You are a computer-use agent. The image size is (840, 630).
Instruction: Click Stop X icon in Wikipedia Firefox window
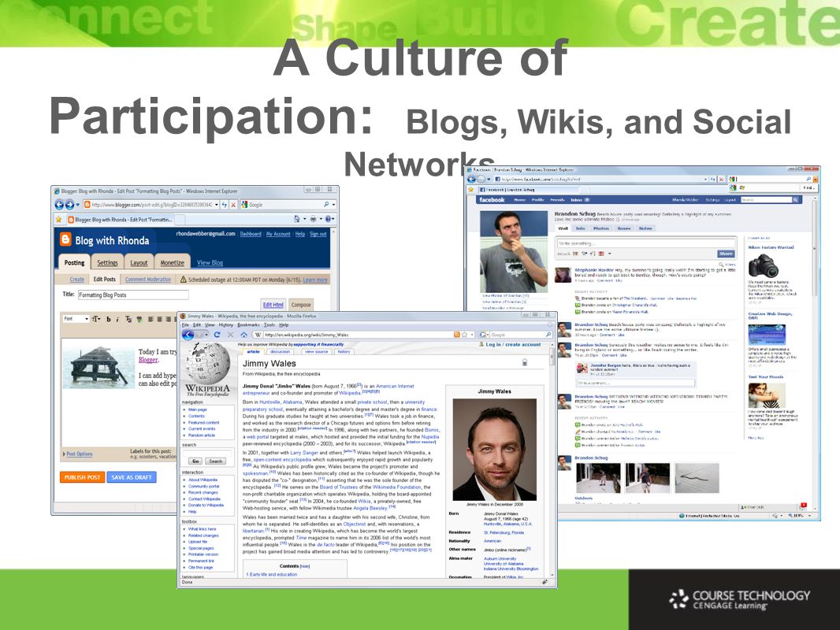[230, 335]
